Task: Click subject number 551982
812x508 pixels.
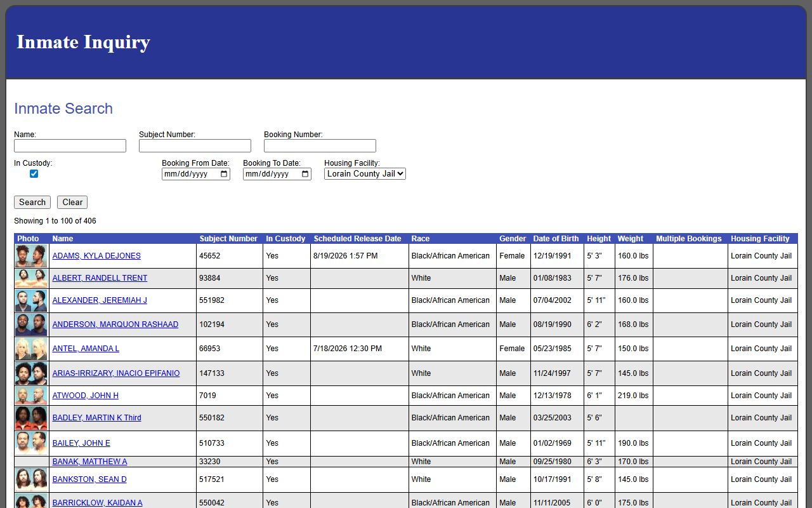Action: (212, 300)
